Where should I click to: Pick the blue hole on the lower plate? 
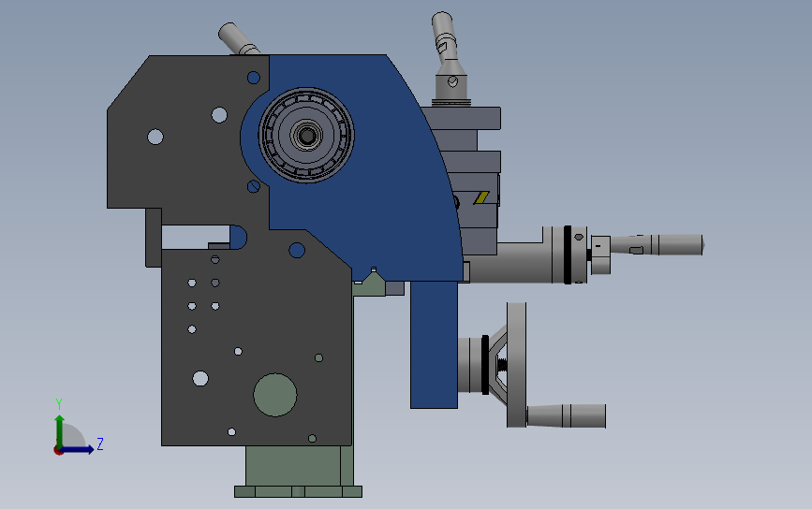click(297, 251)
